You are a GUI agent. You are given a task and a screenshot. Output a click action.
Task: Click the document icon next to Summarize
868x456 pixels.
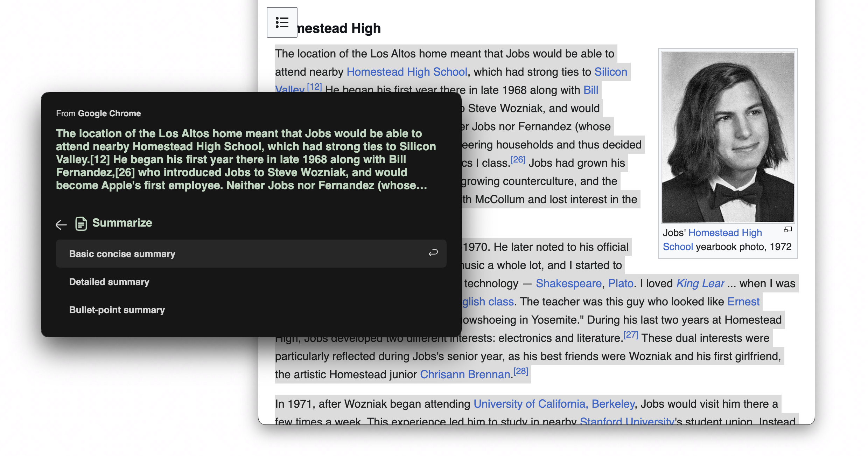coord(81,223)
